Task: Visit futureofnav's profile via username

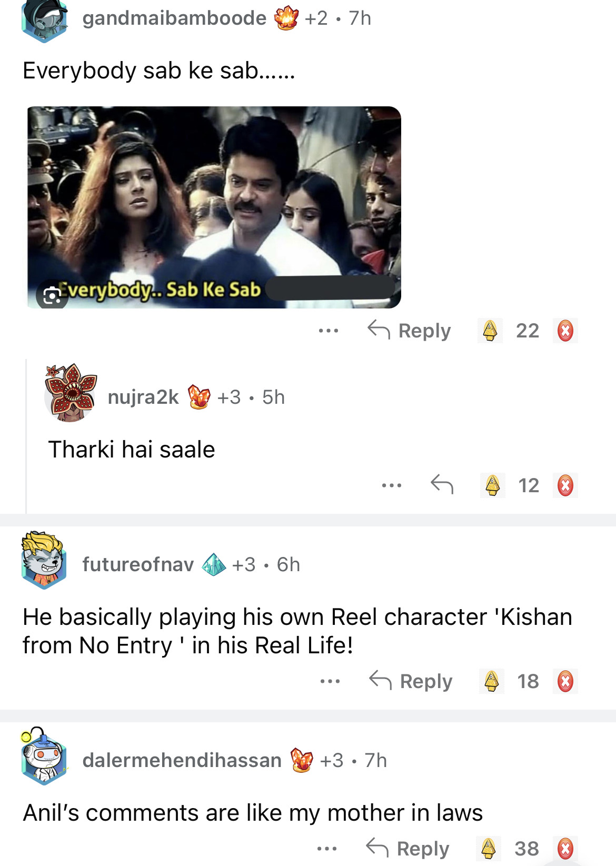Action: [138, 564]
